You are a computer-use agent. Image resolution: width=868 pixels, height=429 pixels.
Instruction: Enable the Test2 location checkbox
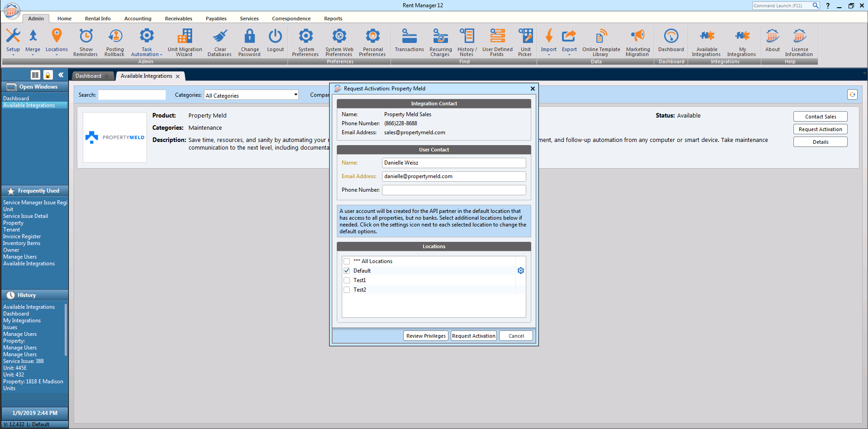pos(347,290)
